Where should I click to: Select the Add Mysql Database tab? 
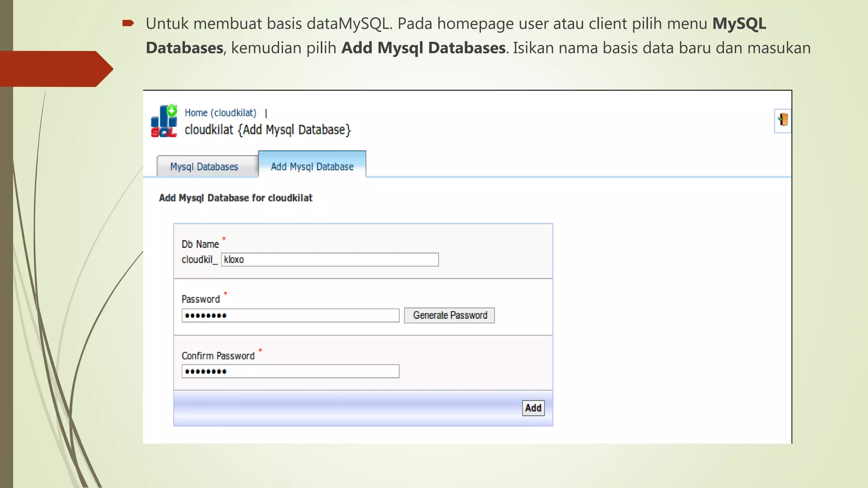pyautogui.click(x=312, y=164)
